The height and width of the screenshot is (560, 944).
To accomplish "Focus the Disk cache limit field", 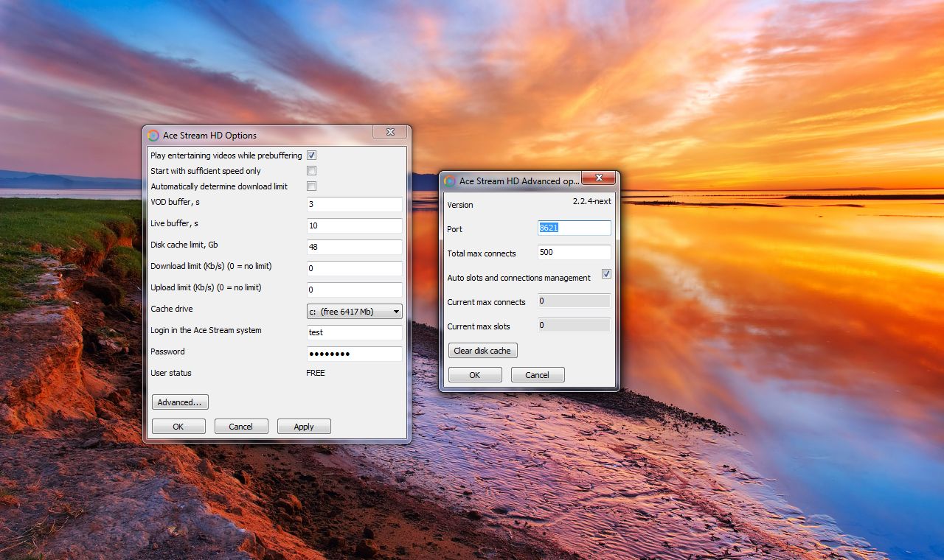I will (x=355, y=247).
